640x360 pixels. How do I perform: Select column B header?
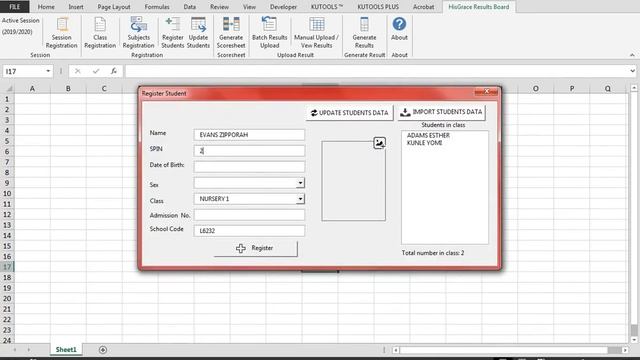tap(68, 89)
